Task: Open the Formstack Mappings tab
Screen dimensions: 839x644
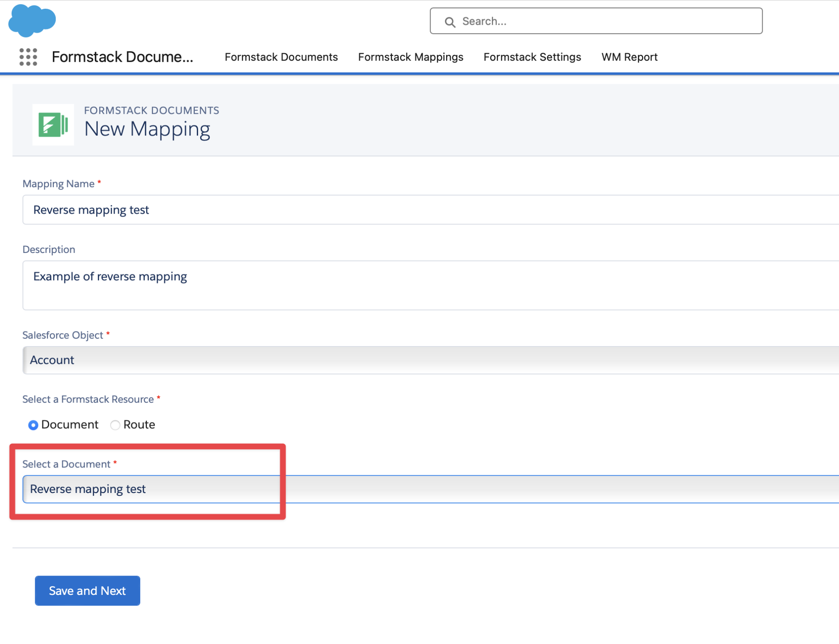Action: pos(410,57)
